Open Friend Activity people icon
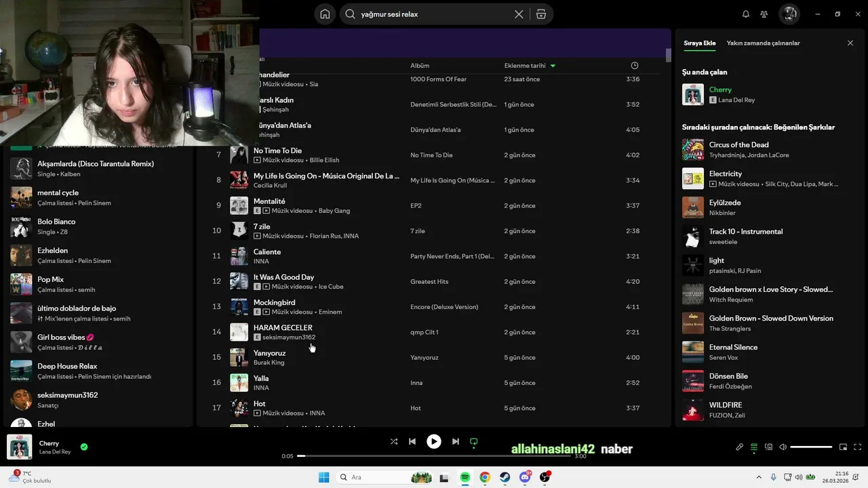The width and height of the screenshot is (868, 488). (764, 14)
